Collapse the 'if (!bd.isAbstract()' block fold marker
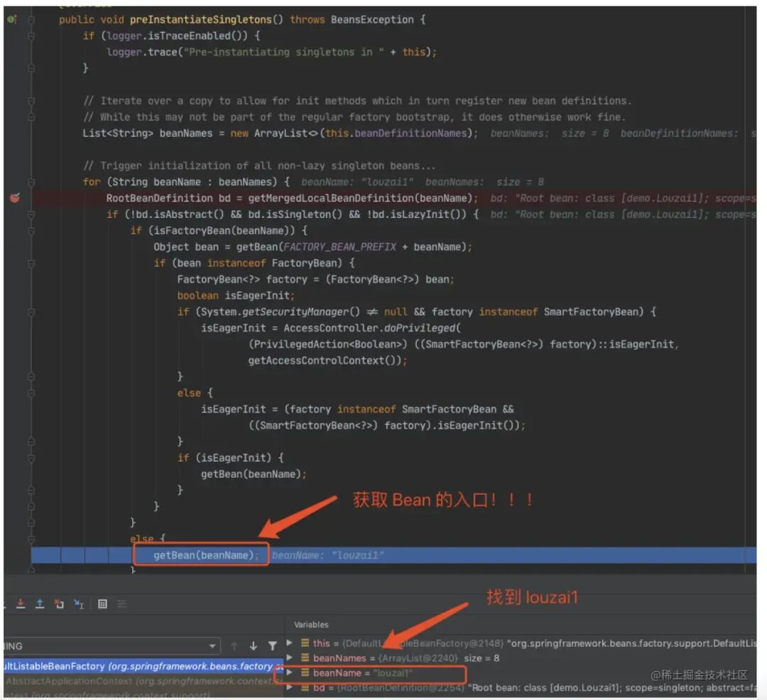Screen dimensions: 767x700 point(31,214)
